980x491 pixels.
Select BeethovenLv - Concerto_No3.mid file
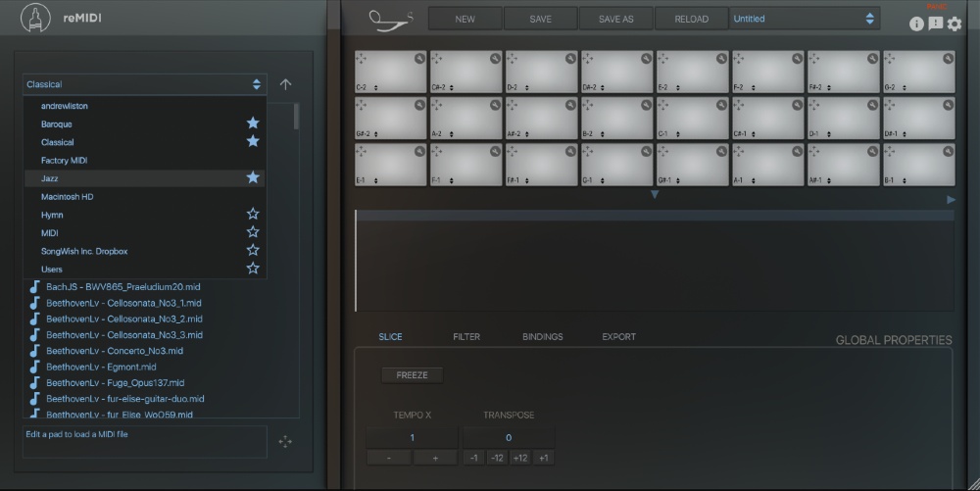[114, 351]
